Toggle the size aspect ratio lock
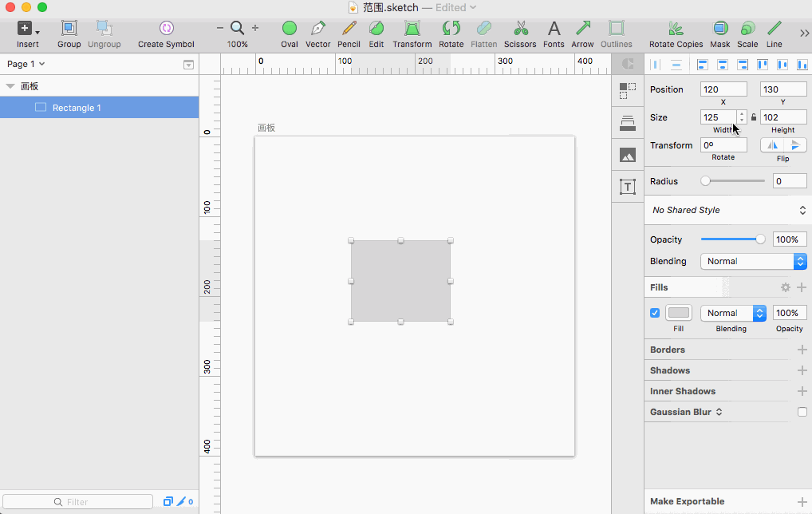This screenshot has height=514, width=812. tap(754, 117)
